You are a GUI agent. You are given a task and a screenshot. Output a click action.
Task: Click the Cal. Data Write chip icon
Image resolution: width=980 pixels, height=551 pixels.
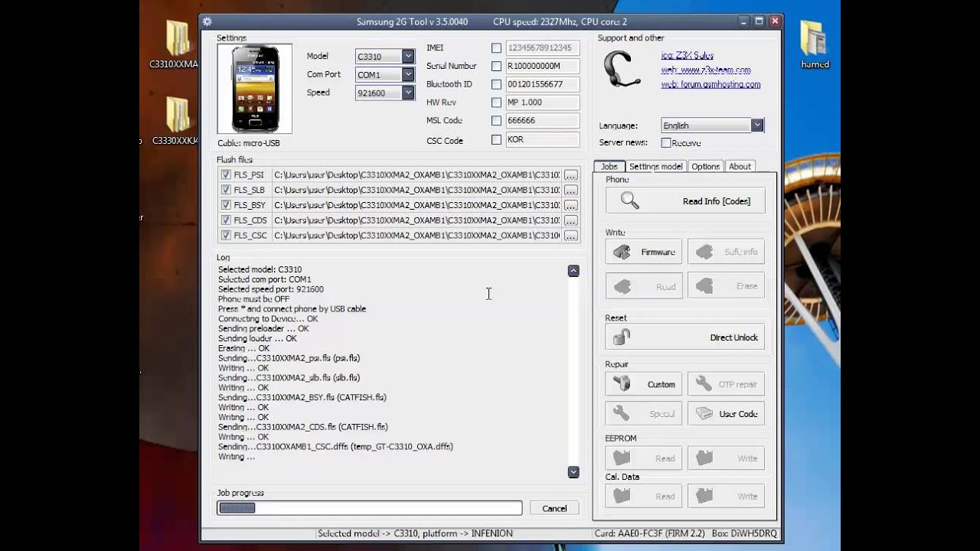click(704, 496)
